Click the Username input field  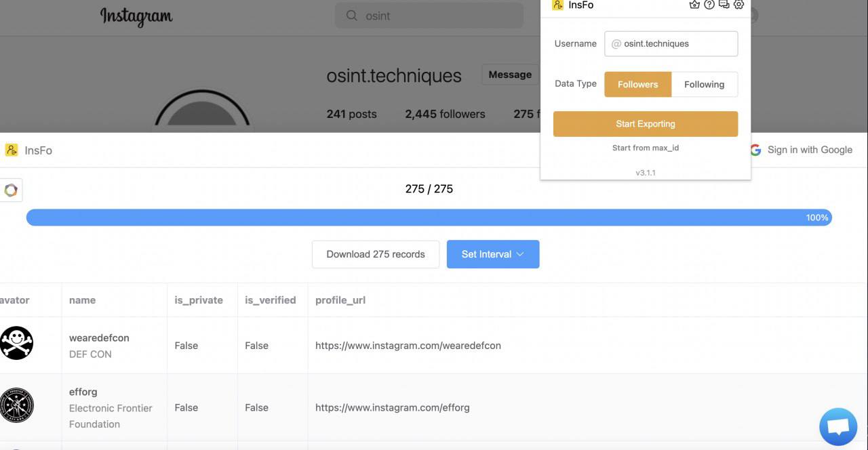671,43
